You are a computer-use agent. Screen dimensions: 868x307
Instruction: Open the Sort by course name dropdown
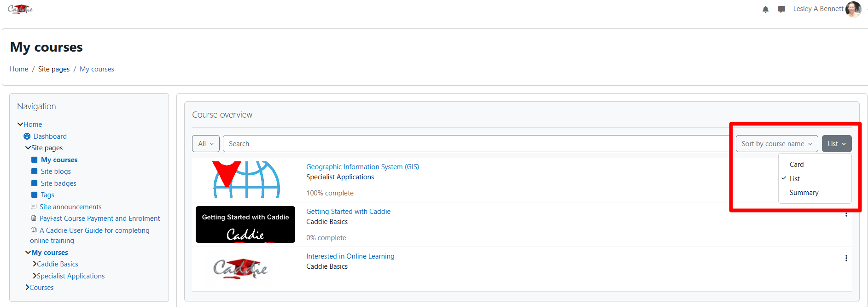(776, 144)
